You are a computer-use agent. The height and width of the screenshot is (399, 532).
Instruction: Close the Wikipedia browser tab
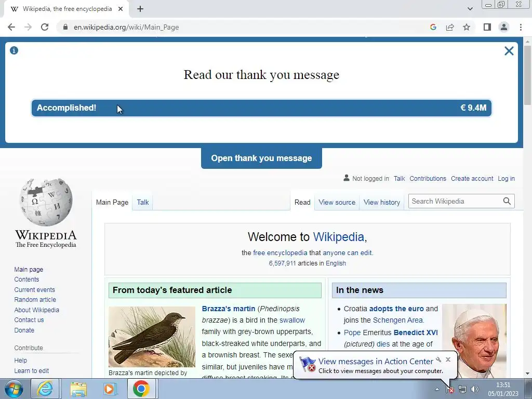(121, 9)
